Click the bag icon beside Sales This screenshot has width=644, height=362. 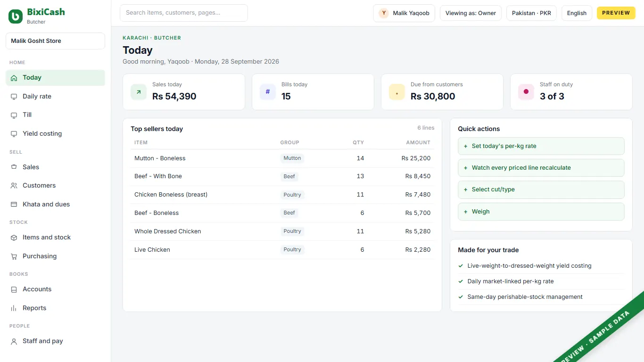(x=14, y=167)
